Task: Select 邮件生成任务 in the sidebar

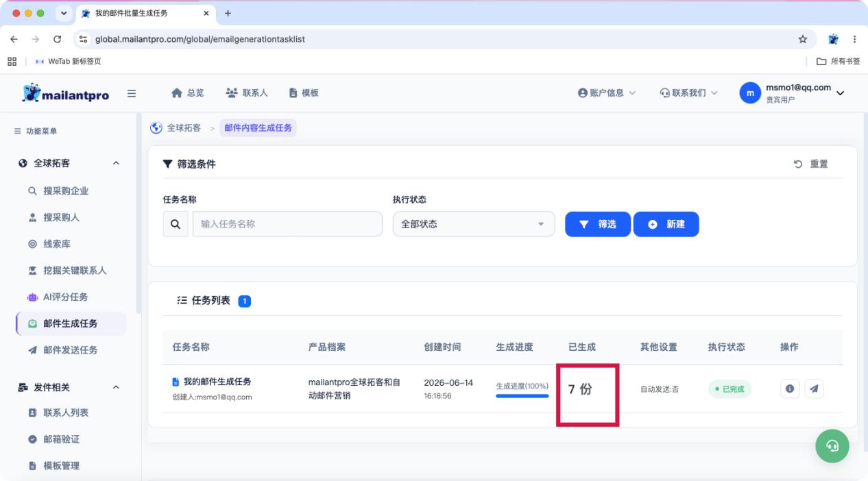Action: (x=71, y=323)
